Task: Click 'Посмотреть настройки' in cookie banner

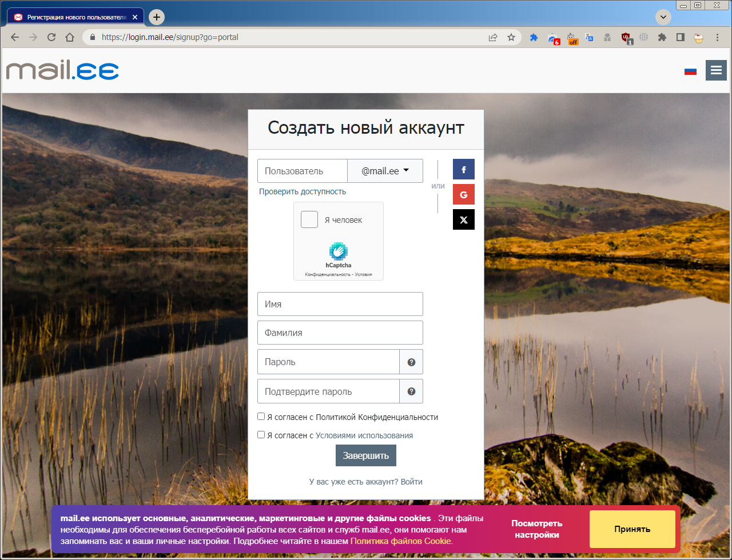Action: click(537, 529)
